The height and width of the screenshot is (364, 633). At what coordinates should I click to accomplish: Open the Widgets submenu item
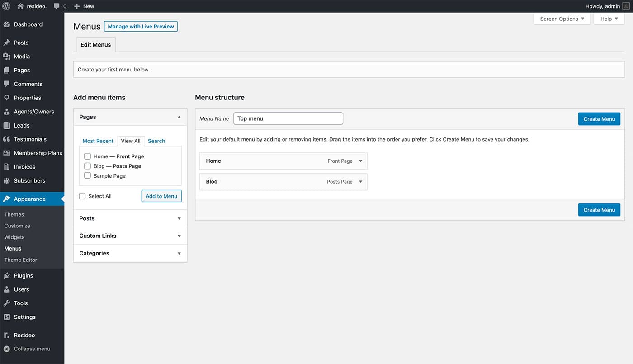click(x=14, y=237)
